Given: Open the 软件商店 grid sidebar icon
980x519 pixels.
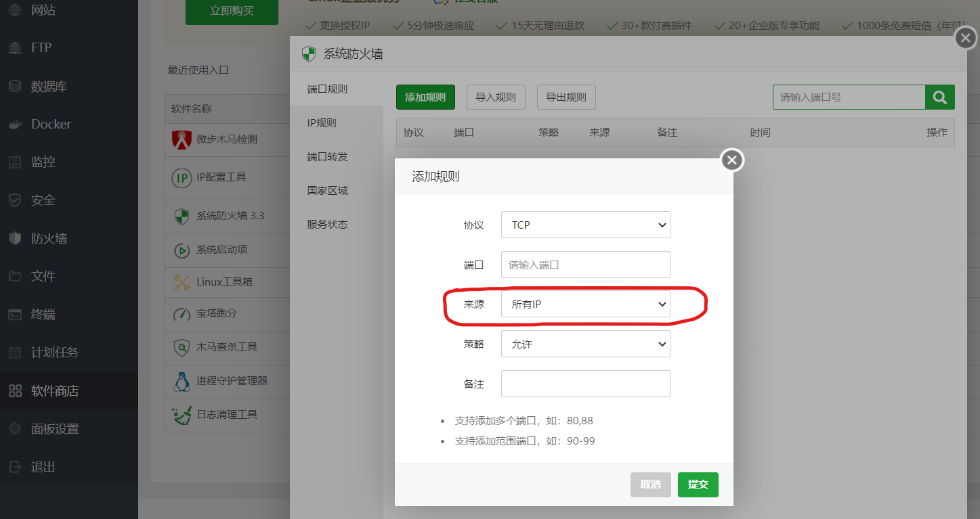Looking at the screenshot, I should pyautogui.click(x=15, y=391).
